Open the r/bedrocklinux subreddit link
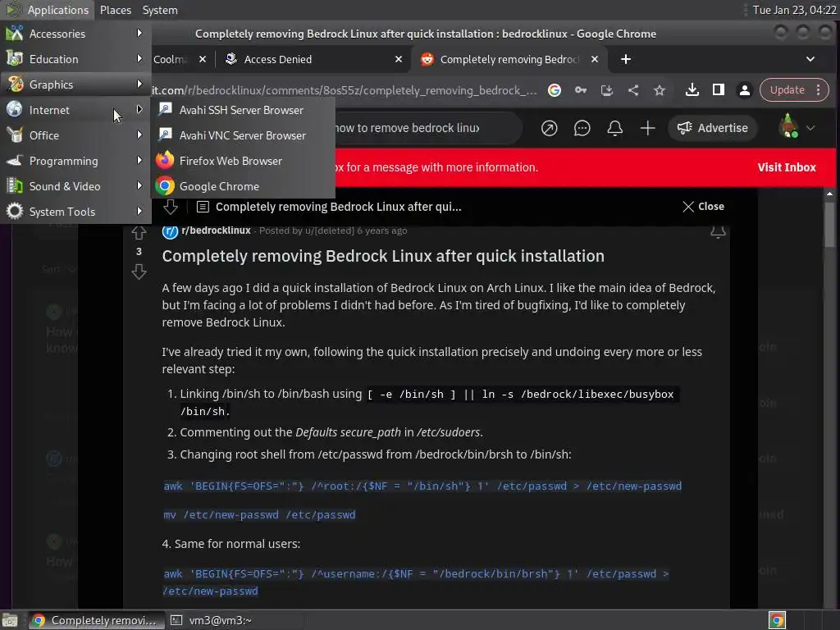The height and width of the screenshot is (630, 840). click(x=216, y=231)
